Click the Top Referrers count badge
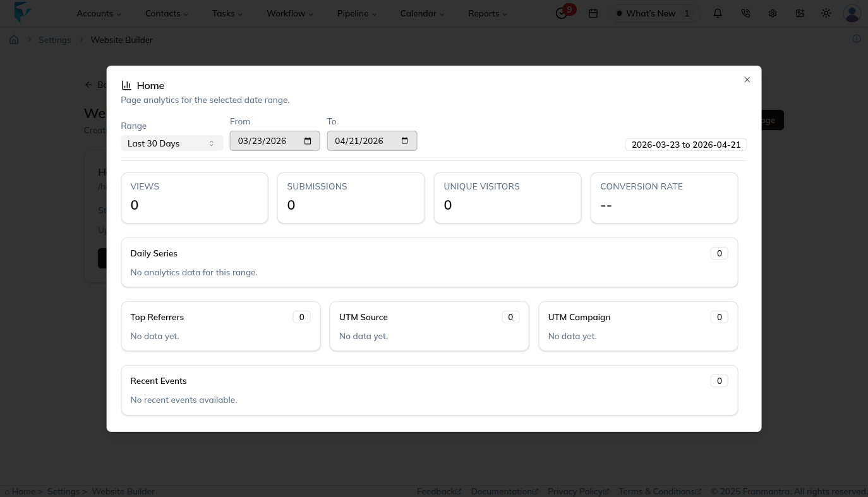 (x=301, y=317)
